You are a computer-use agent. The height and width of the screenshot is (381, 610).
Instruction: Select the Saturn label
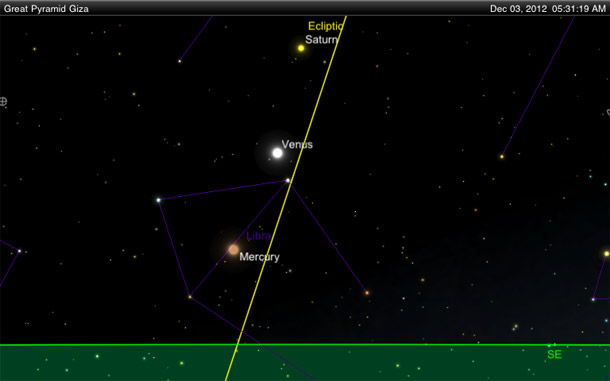click(x=321, y=39)
